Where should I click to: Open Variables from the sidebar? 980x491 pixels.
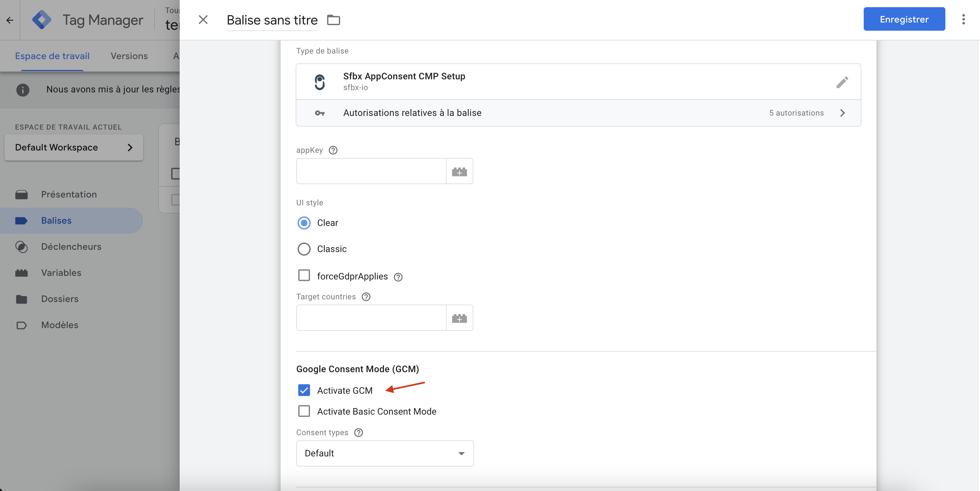61,272
